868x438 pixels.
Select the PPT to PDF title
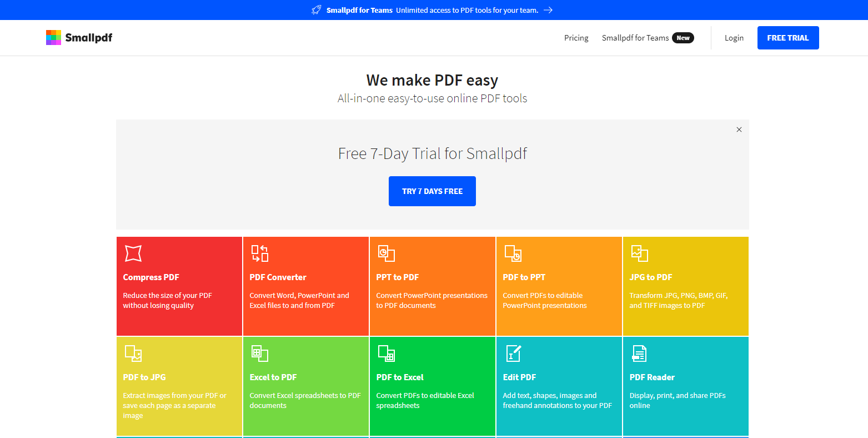click(398, 277)
